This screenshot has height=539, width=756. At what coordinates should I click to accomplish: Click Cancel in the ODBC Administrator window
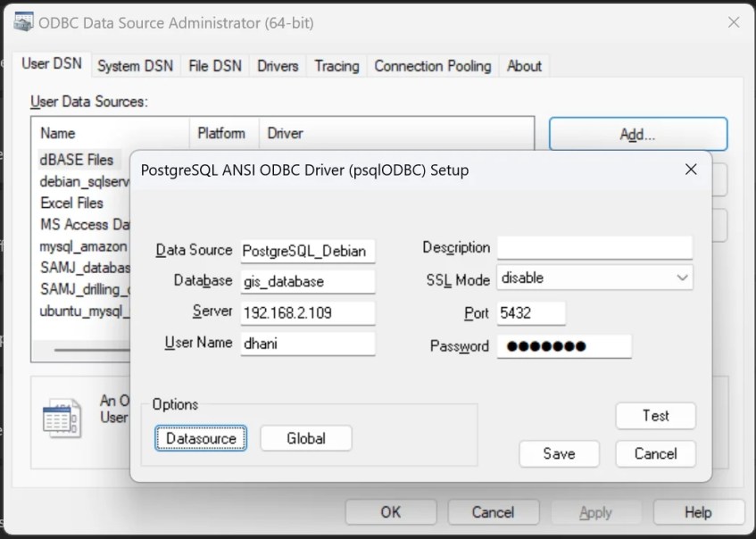click(494, 512)
